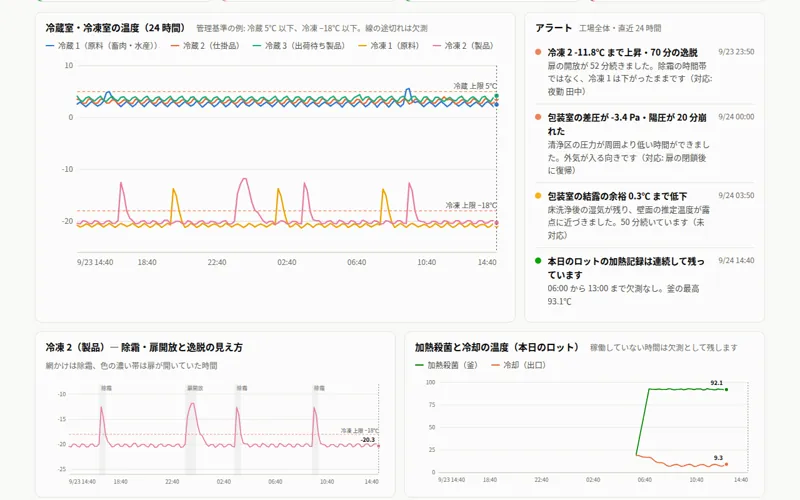This screenshot has height=500, width=800.
Task: Click the subtitle 工場全体・直近 24 時間
Action: [620, 28]
